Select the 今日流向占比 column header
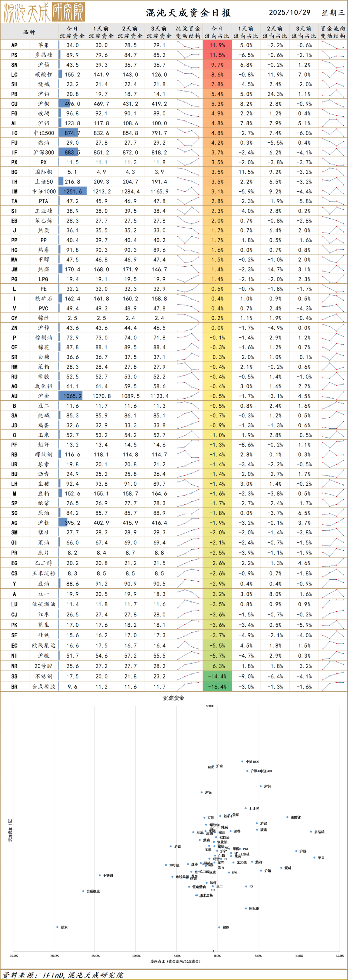The width and height of the screenshot is (348, 980). (x=217, y=32)
